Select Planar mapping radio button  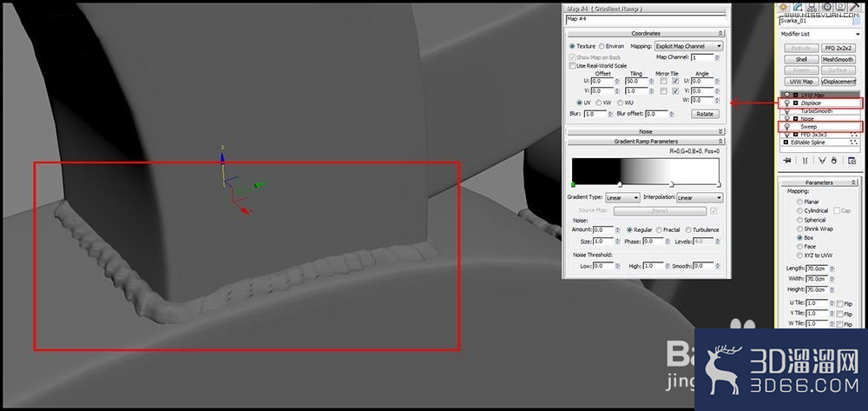click(x=799, y=202)
